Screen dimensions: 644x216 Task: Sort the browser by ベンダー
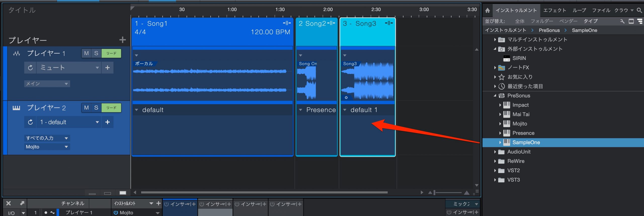(568, 21)
